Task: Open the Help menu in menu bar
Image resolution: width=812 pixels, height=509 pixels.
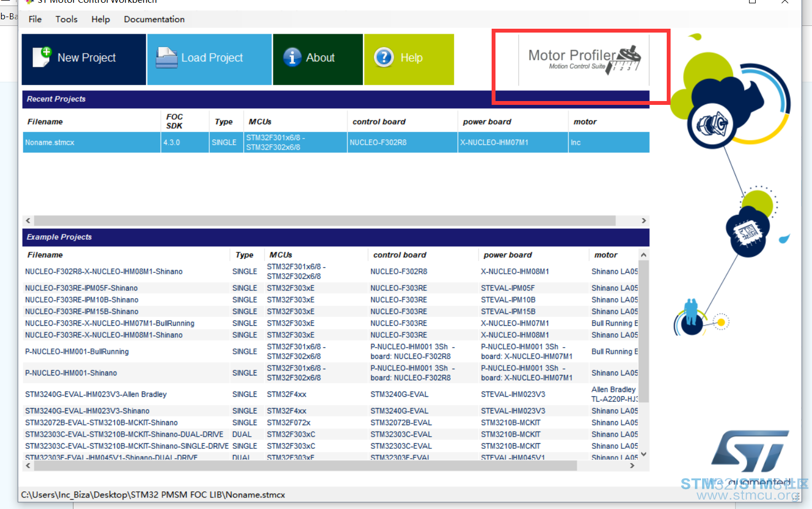Action: pos(101,19)
